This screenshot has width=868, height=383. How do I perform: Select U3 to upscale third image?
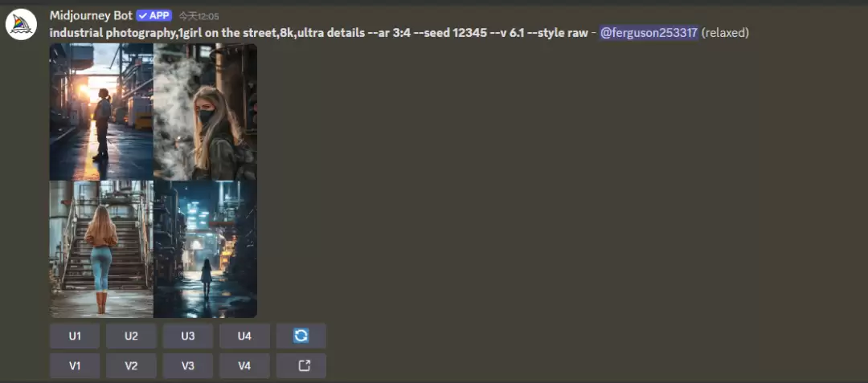[x=187, y=336]
